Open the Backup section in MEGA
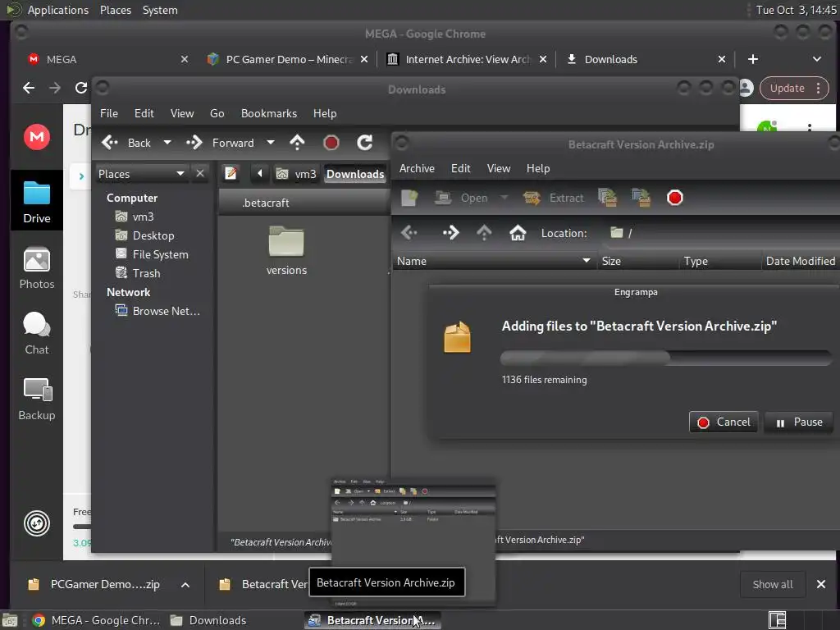Image resolution: width=840 pixels, height=630 pixels. pyautogui.click(x=36, y=399)
